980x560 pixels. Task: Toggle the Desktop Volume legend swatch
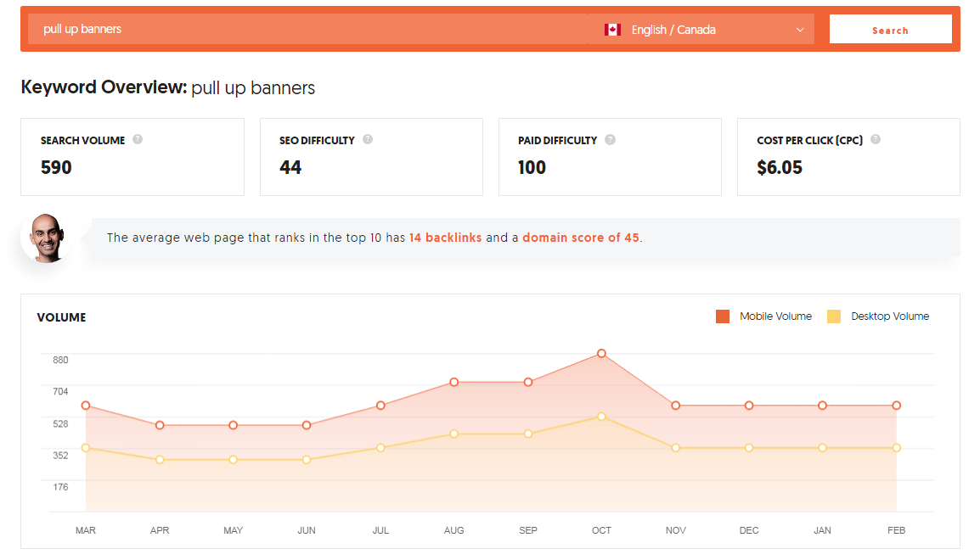click(834, 316)
